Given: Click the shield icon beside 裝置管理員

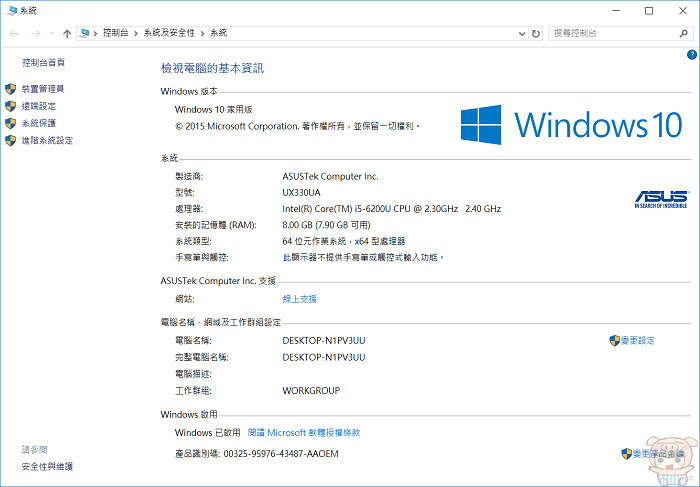Looking at the screenshot, I should coord(11,89).
